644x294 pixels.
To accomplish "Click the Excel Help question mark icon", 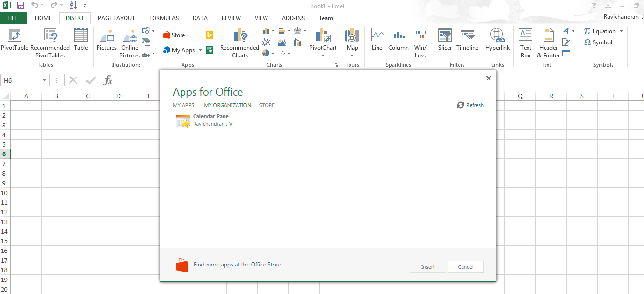I will pyautogui.click(x=594, y=5).
